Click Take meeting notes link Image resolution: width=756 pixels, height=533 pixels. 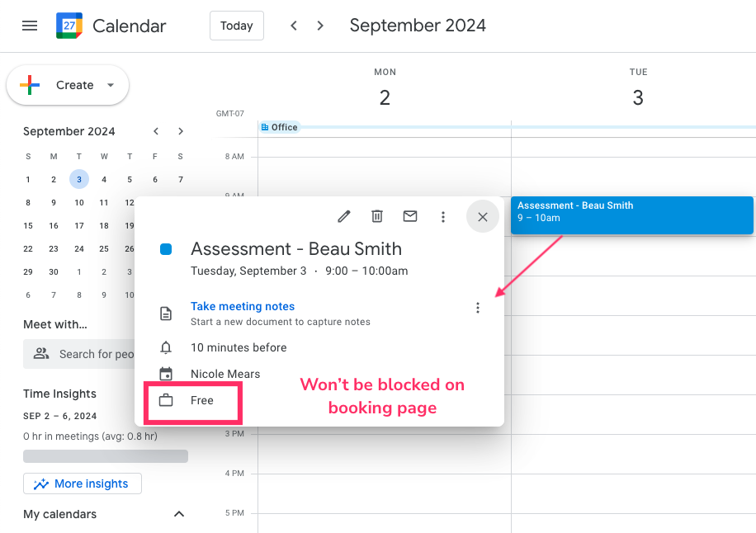243,306
